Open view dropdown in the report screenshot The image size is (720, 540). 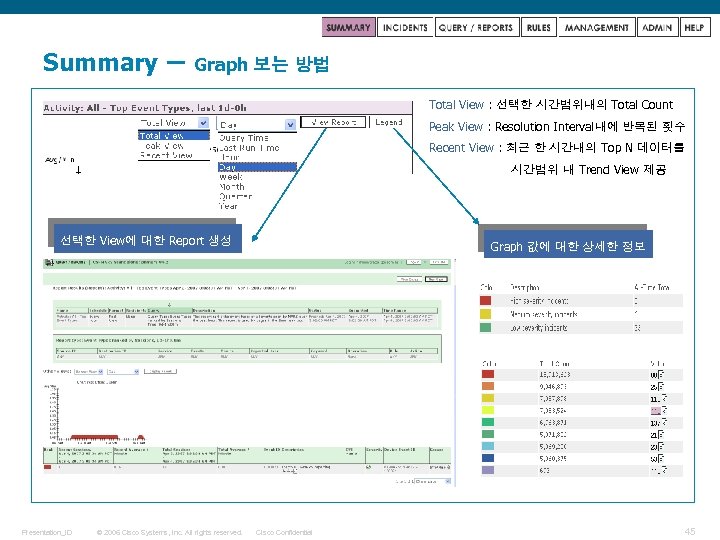pos(89,371)
